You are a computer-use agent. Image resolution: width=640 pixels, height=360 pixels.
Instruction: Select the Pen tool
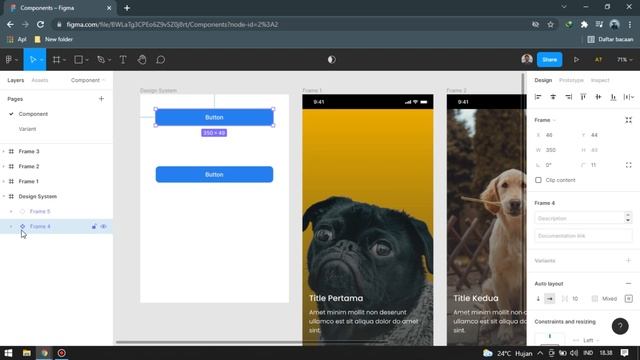pos(101,60)
